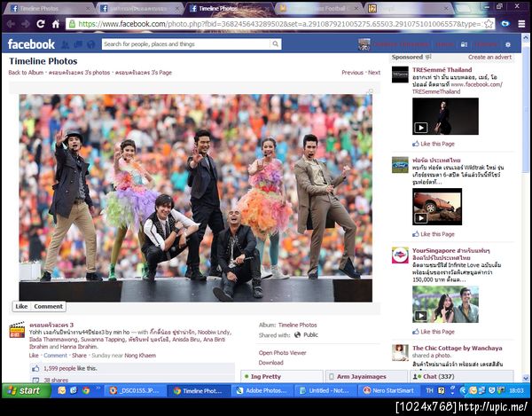Switch to the fifth browser tab

coord(407,9)
